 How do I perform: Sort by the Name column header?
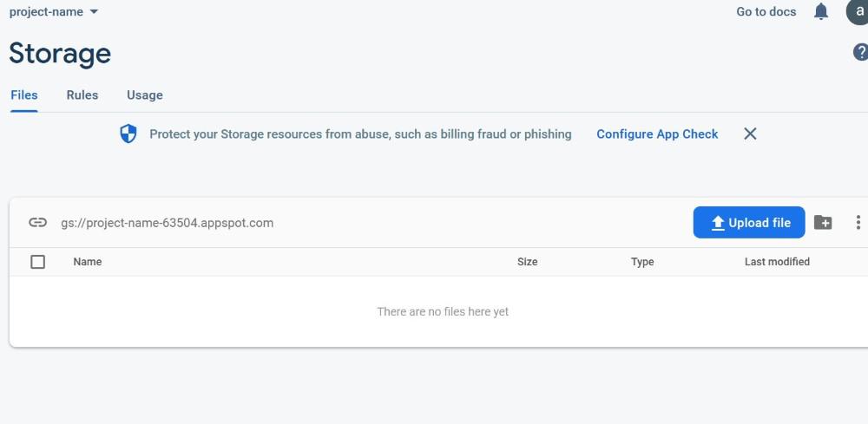pyautogui.click(x=88, y=262)
